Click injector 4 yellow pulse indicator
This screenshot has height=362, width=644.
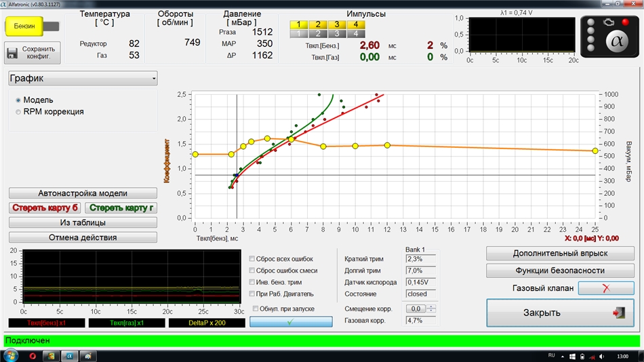pyautogui.click(x=355, y=24)
